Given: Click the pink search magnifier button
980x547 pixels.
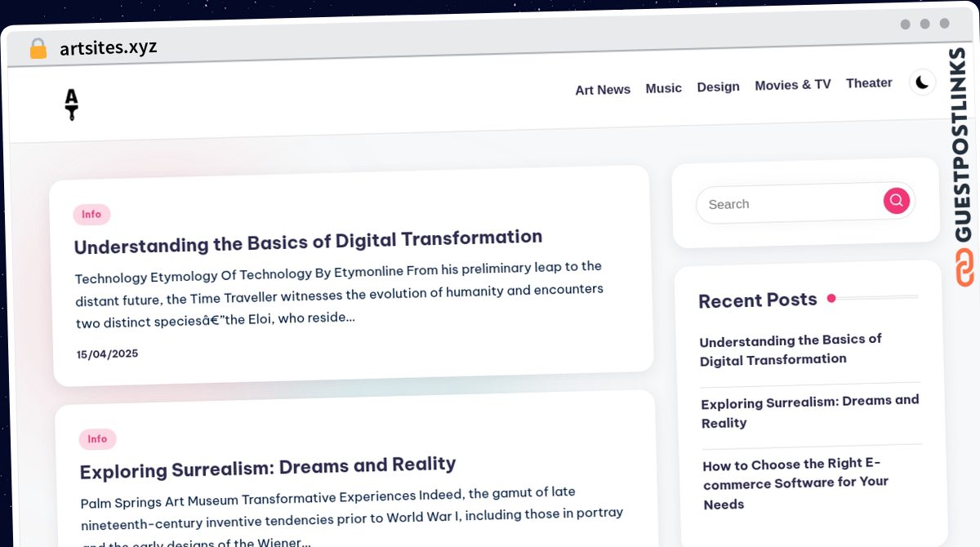Looking at the screenshot, I should (896, 200).
